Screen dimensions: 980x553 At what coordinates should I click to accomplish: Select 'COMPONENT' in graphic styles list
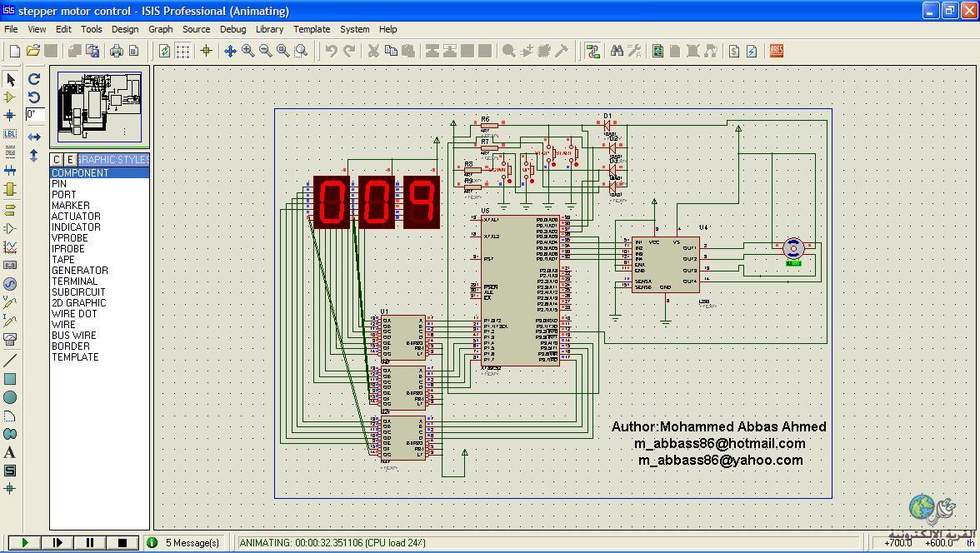[99, 173]
